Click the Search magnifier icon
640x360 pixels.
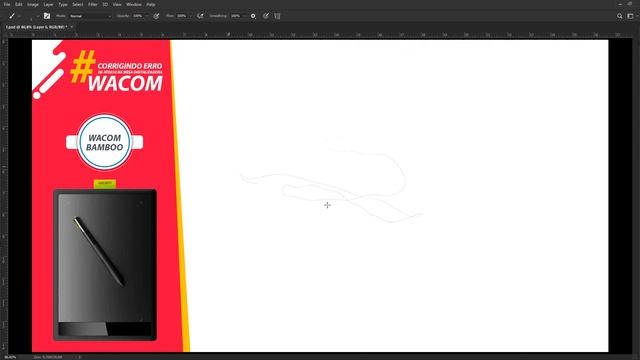click(620, 16)
